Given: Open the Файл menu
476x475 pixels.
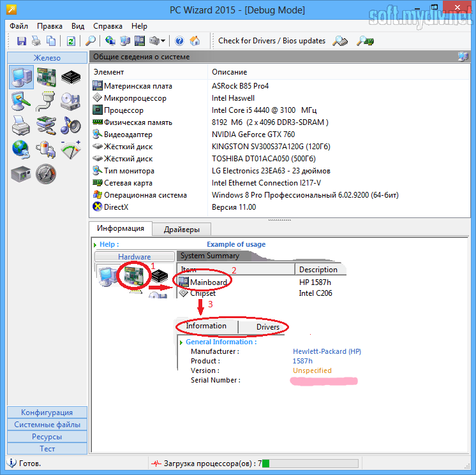Looking at the screenshot, I should [19, 26].
